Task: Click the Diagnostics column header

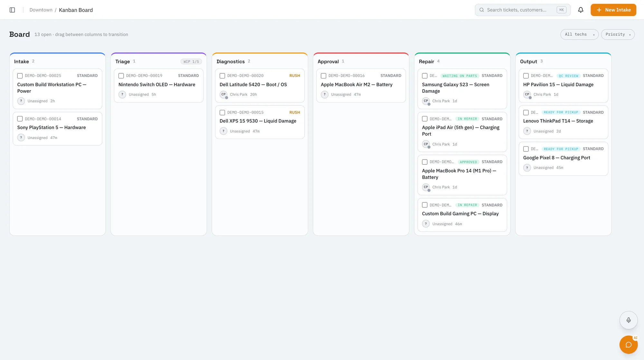Action: click(x=231, y=61)
